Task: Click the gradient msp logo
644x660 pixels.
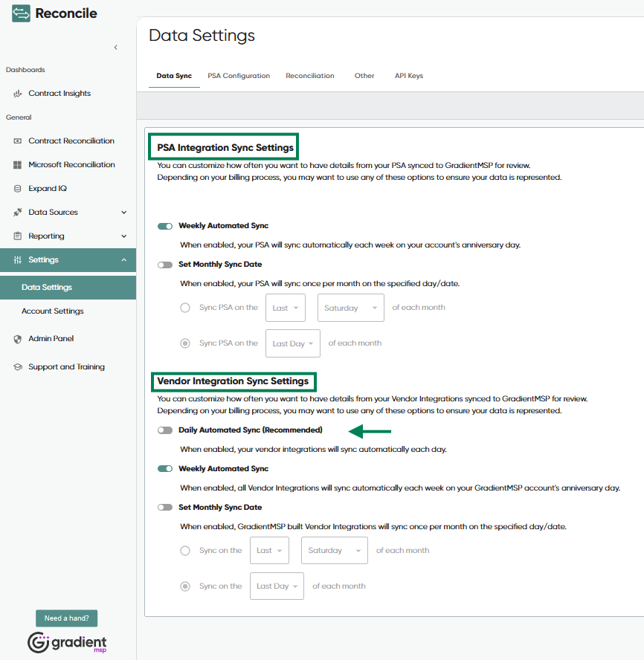Action: 67,642
